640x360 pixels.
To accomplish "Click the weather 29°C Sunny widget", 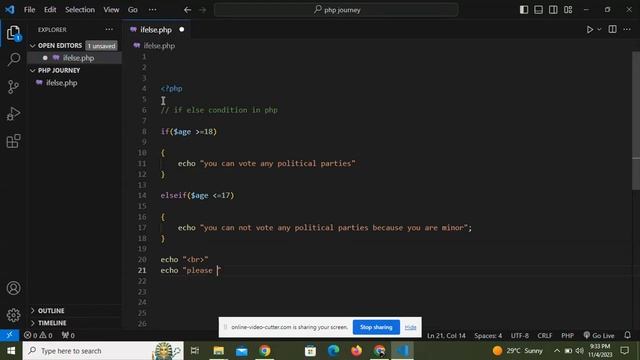I will coord(517,351).
